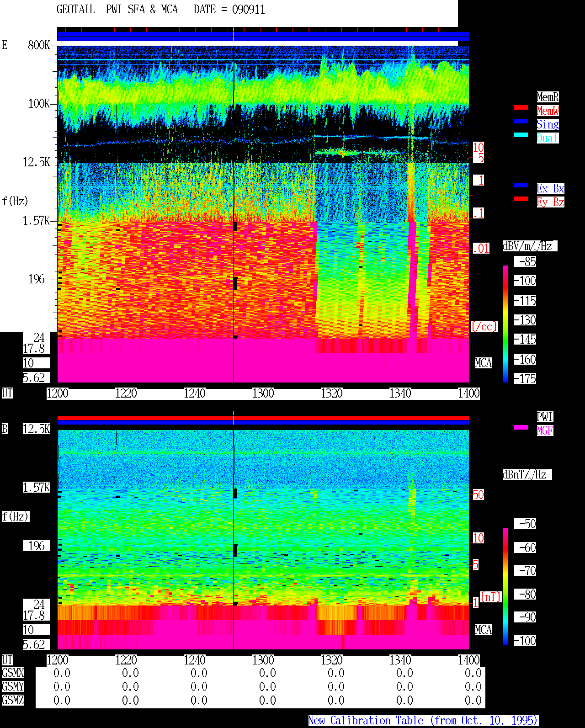Click the DATE = 090911 header text
585x728 pixels.
pos(229,10)
